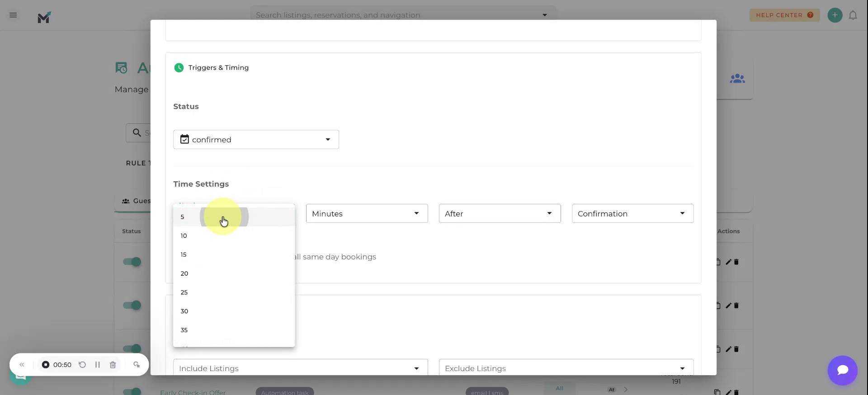Open the Help Center

click(784, 15)
